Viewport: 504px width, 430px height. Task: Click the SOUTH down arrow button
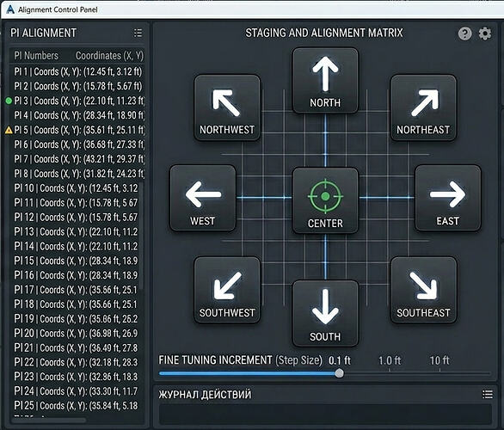pyautogui.click(x=325, y=313)
